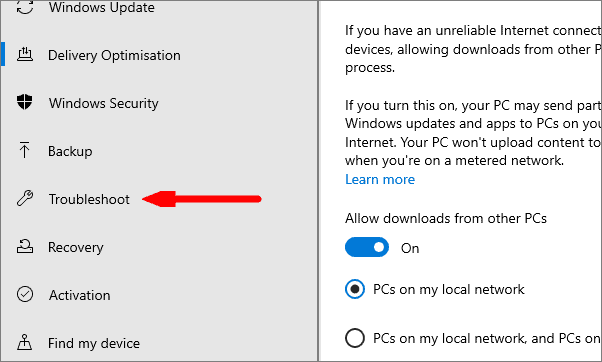Go to Windows Update settings page
The image size is (602, 362).
(102, 7)
